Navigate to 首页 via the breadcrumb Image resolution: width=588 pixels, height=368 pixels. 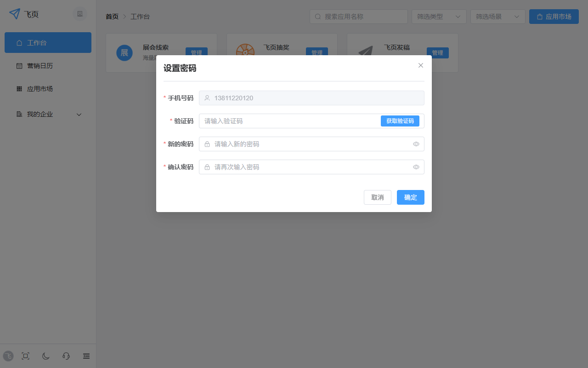pos(112,16)
